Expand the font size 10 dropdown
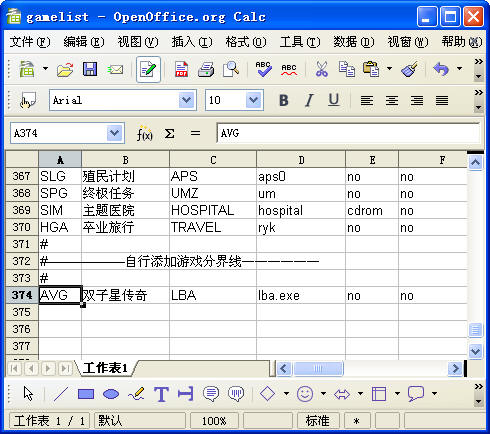 click(253, 100)
